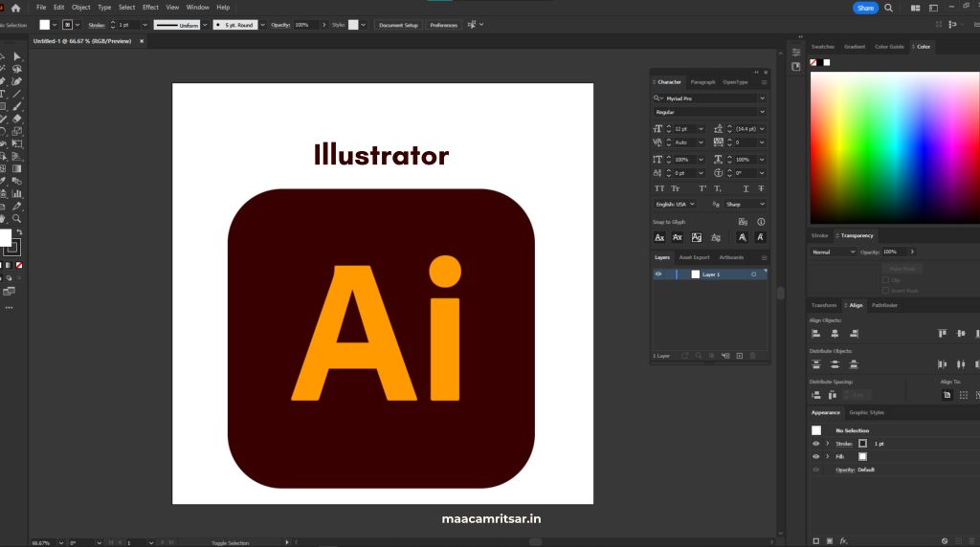Open the search magnifier in the top bar
This screenshot has width=980, height=547.
[x=888, y=8]
